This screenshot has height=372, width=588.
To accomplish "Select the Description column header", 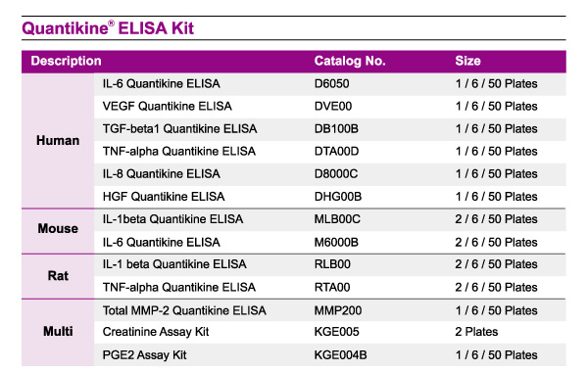I will pos(66,61).
